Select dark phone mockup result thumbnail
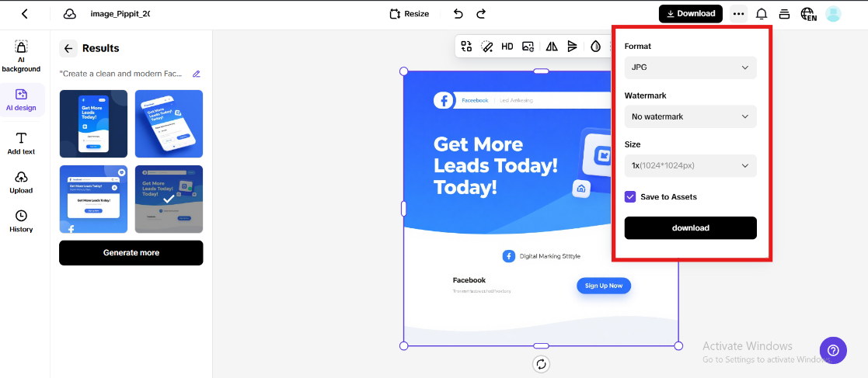Image resolution: width=868 pixels, height=378 pixels. click(x=93, y=123)
